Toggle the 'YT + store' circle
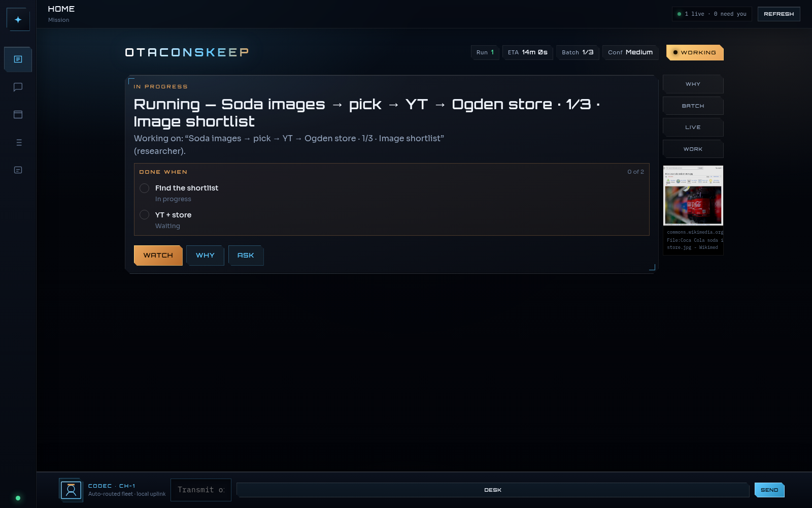The image size is (812, 508). pos(144,215)
